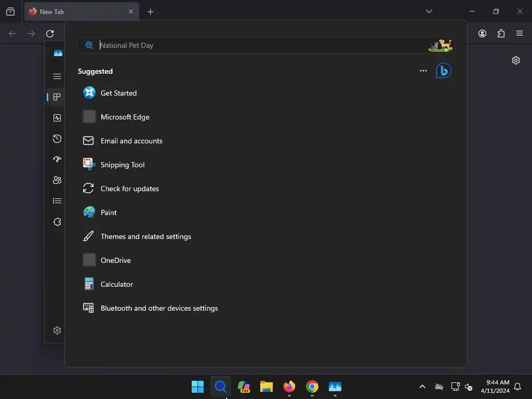Image resolution: width=532 pixels, height=399 pixels.
Task: Open the three-dots search options menu
Action: pyautogui.click(x=423, y=71)
